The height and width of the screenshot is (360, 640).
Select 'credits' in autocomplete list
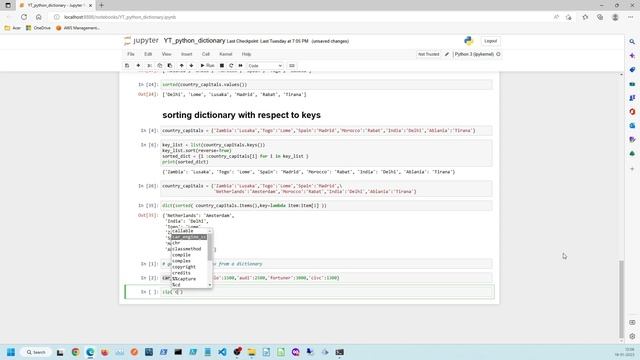coord(181,273)
